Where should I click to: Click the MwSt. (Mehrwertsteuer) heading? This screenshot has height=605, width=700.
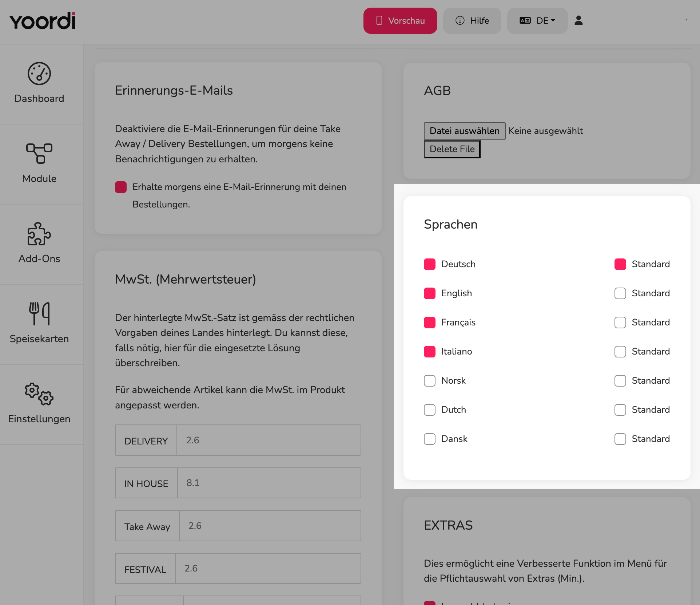point(186,280)
